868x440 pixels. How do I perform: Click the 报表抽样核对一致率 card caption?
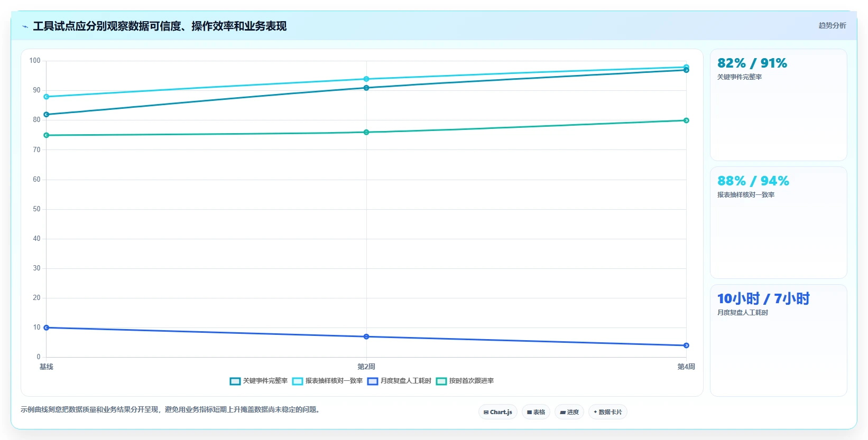(746, 195)
